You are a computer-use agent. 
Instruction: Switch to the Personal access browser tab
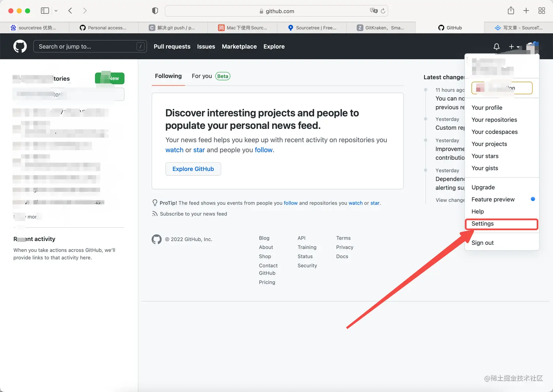(x=104, y=28)
